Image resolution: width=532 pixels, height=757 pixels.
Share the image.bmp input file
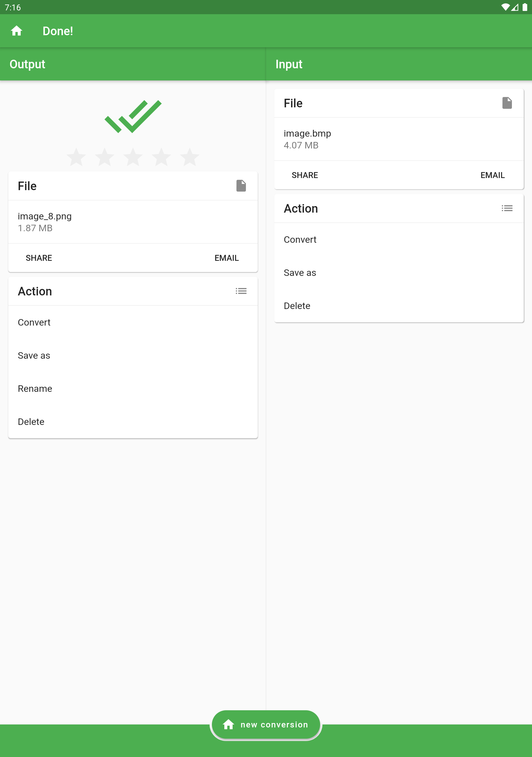pos(305,175)
